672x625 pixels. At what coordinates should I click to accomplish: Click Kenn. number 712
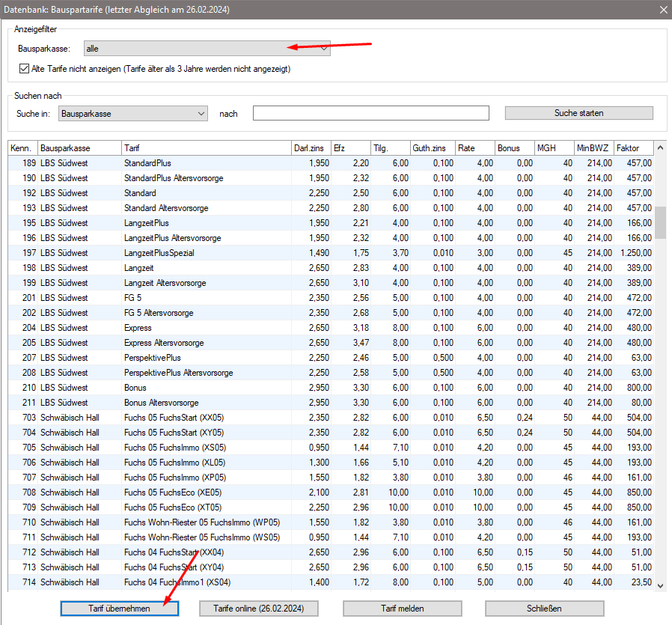(x=29, y=552)
